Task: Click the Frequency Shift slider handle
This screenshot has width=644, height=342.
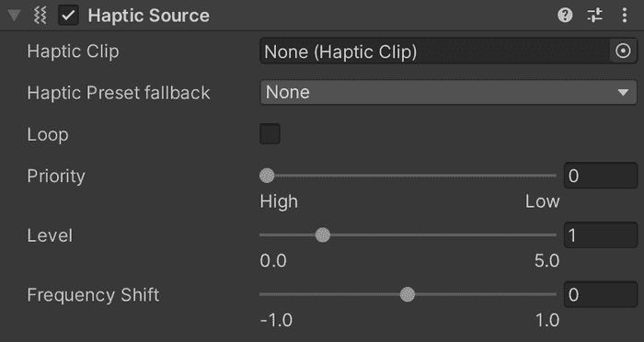Action: click(x=408, y=295)
